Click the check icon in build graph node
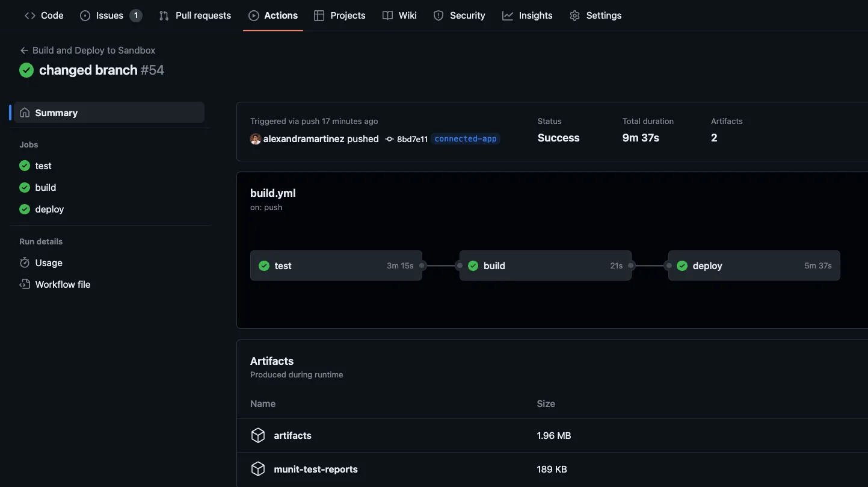 (473, 266)
